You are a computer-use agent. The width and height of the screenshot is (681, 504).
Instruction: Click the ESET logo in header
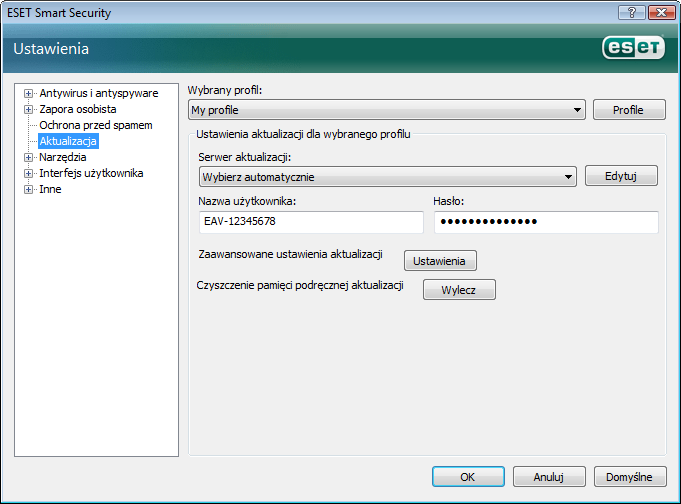pos(633,48)
